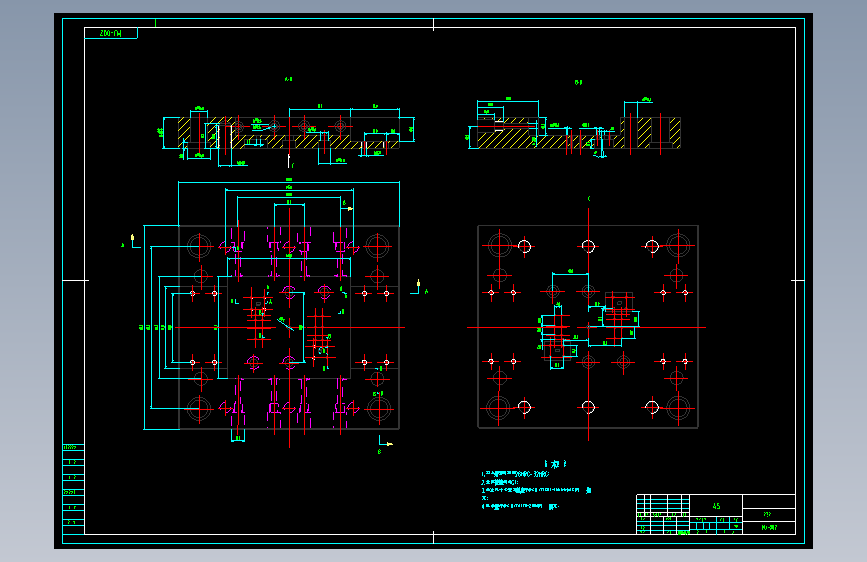867x562 pixels.
Task: Click the A-A section view label
Action: (288, 80)
